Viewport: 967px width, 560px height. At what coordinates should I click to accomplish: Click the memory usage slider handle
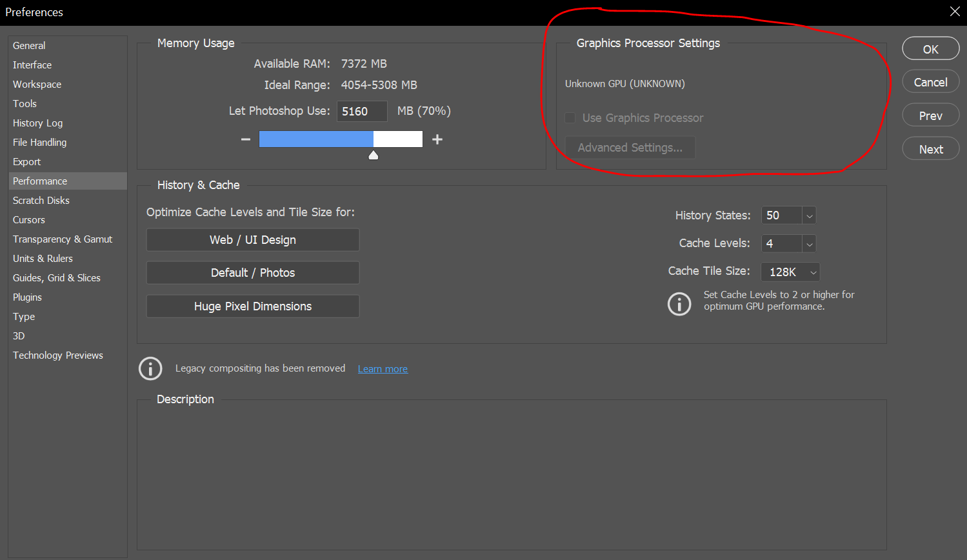tap(374, 154)
